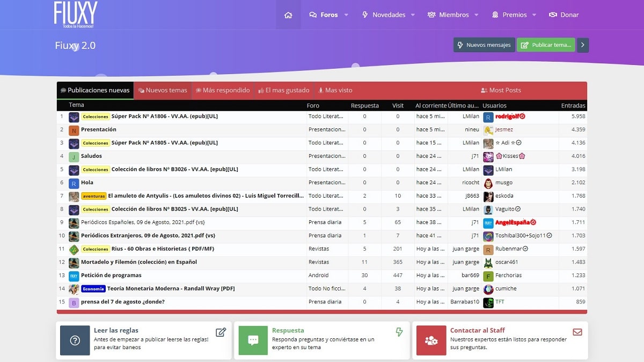Open user Jesmez's profile
The width and height of the screenshot is (644, 362).
click(504, 129)
